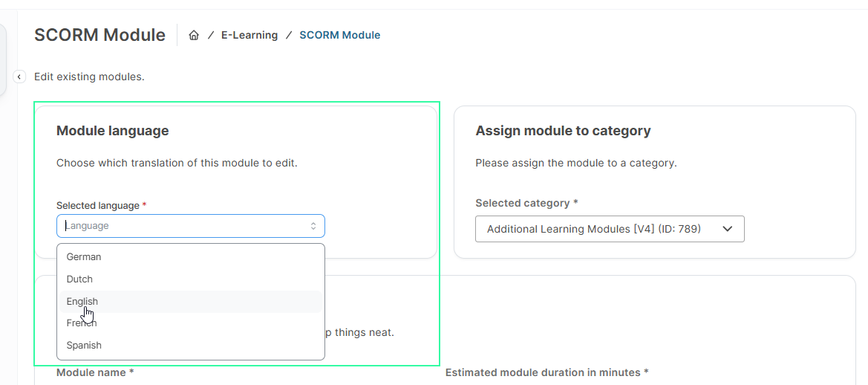Image resolution: width=868 pixels, height=385 pixels.
Task: Click the category dropdown chevron arrow
Action: (x=728, y=229)
